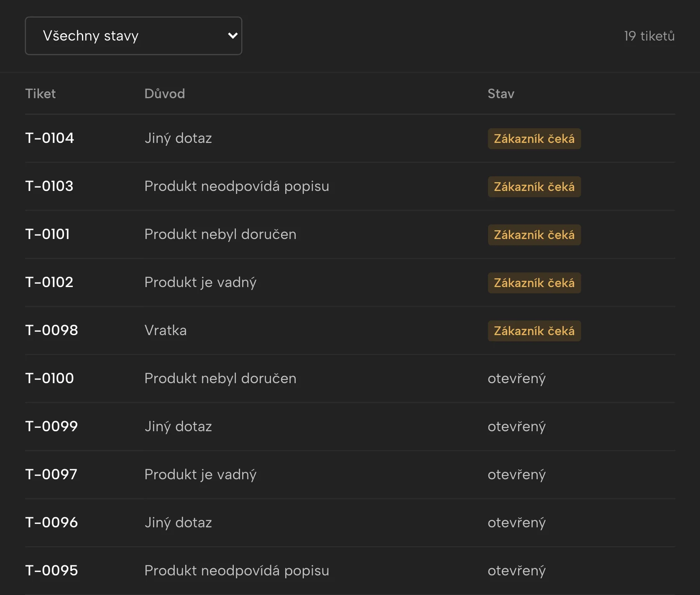700x595 pixels.
Task: Click Jiný dotaz reason in T-0096 row
Action: [178, 523]
